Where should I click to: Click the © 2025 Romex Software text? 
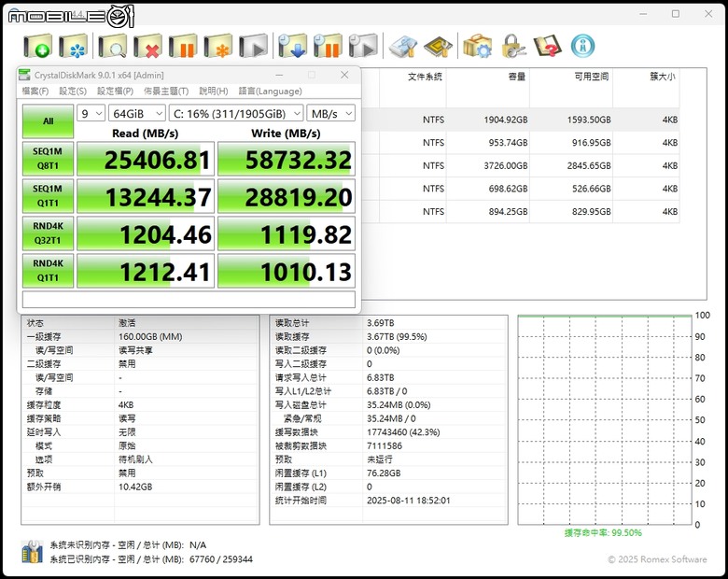657,559
